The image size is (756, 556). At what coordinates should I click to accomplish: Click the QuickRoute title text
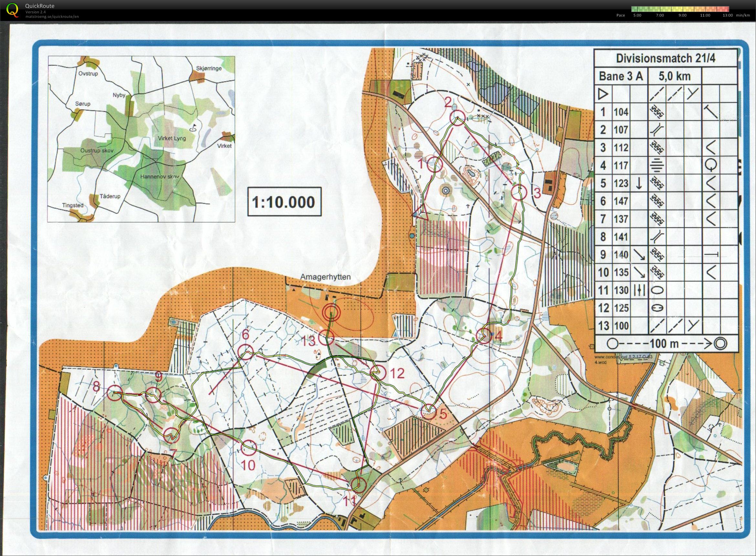click(x=40, y=6)
